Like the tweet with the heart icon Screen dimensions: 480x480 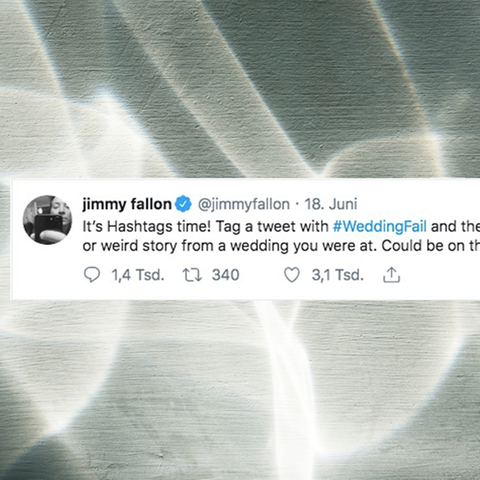(292, 275)
